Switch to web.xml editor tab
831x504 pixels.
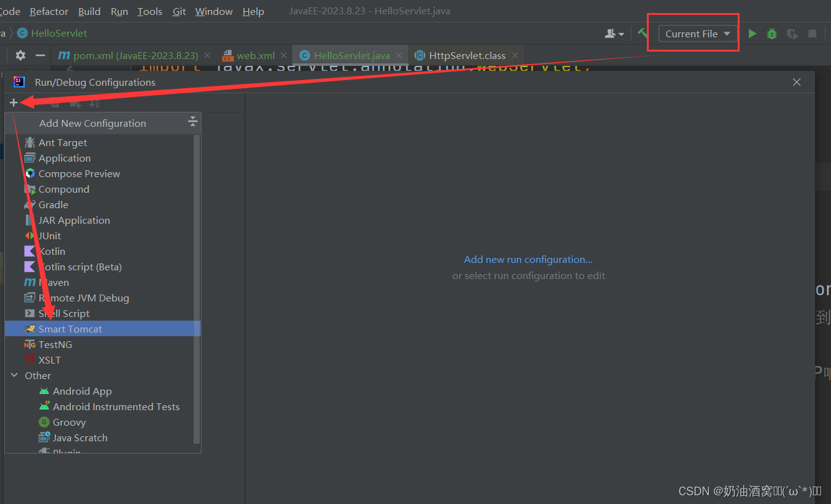pyautogui.click(x=256, y=55)
